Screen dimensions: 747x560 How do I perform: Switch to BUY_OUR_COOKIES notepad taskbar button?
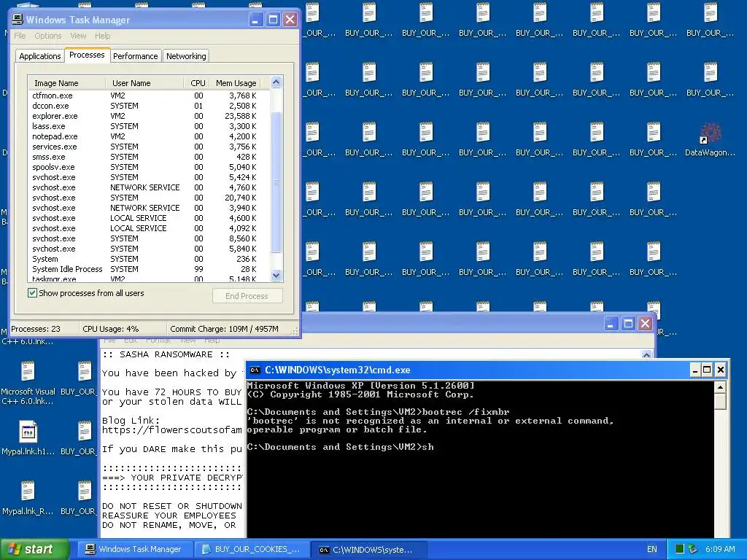[252, 550]
